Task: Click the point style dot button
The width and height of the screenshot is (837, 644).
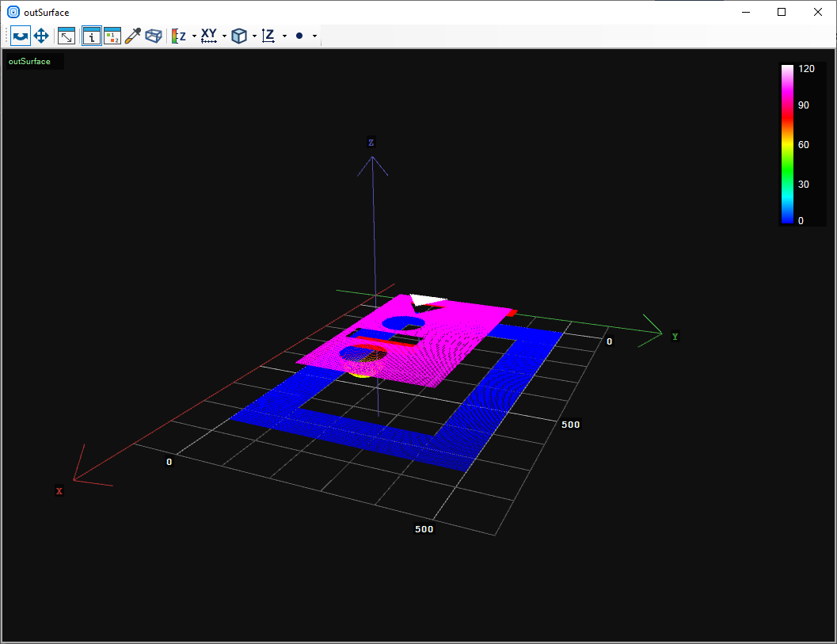Action: (299, 36)
